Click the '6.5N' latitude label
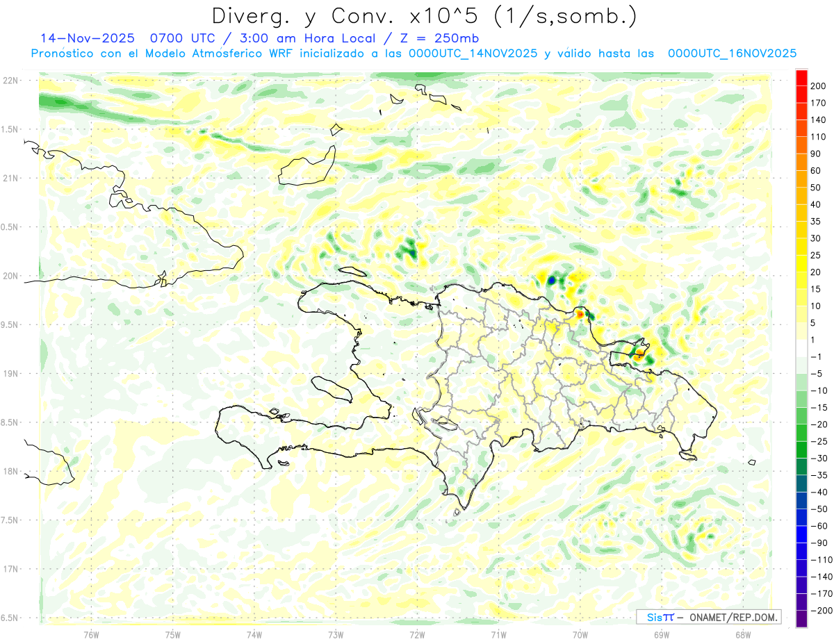834x644 pixels. tap(10, 618)
